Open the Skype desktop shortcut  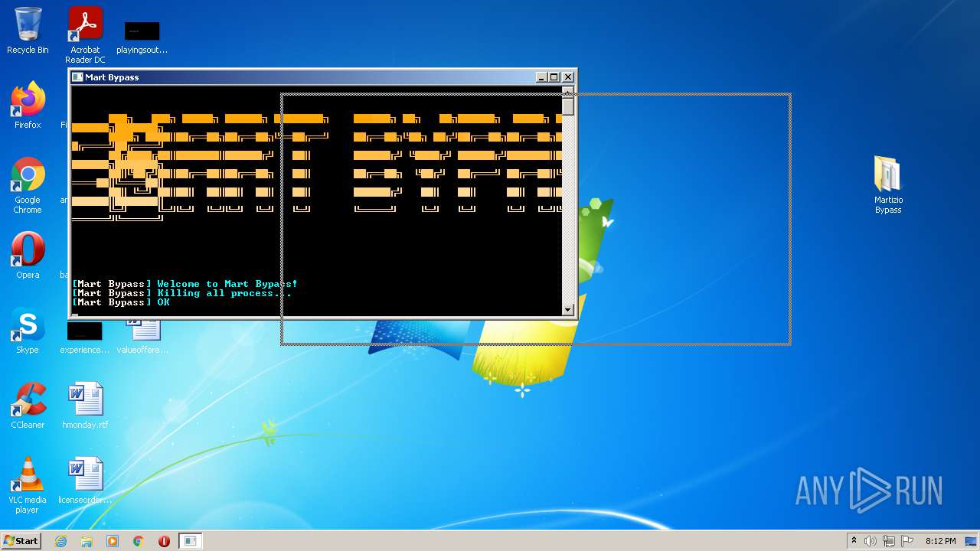point(28,330)
